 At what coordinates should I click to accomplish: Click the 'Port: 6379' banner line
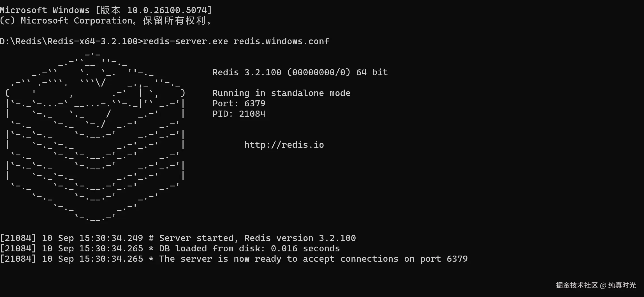(239, 104)
